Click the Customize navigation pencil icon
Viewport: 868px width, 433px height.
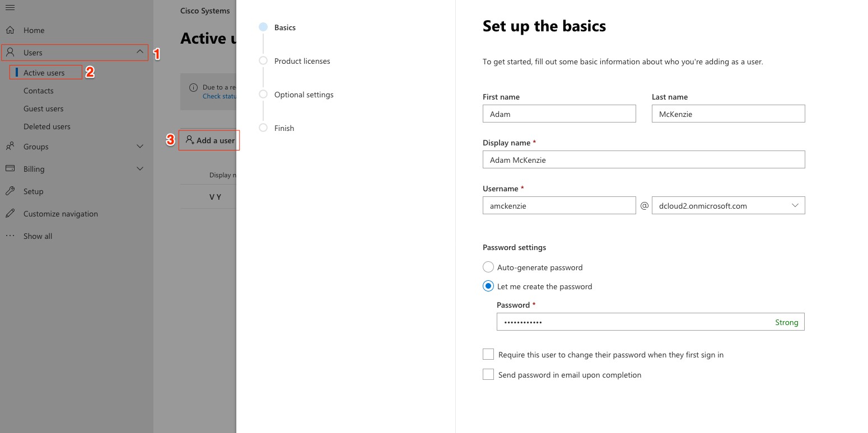pyautogui.click(x=10, y=214)
